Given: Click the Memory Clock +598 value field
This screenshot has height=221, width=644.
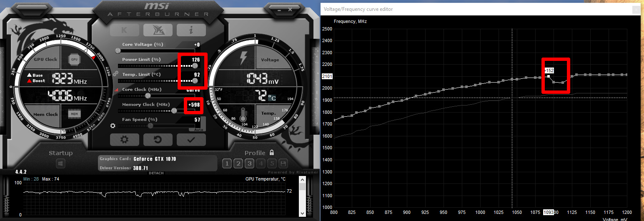Looking at the screenshot, I should (x=193, y=105).
